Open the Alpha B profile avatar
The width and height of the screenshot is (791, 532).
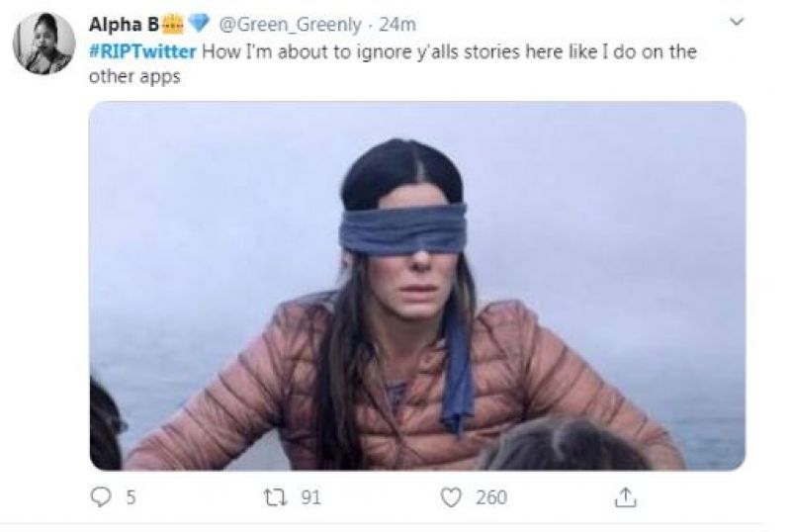tap(44, 44)
